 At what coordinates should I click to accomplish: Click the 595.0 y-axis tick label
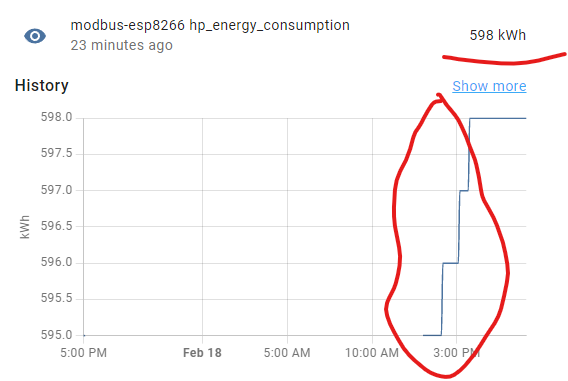[x=57, y=335]
